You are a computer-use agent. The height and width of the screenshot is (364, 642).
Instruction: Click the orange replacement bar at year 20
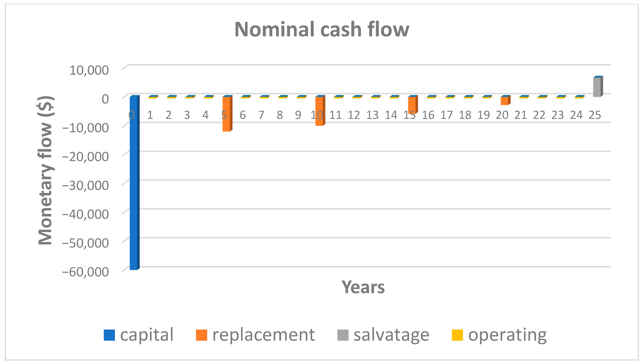[x=504, y=101]
